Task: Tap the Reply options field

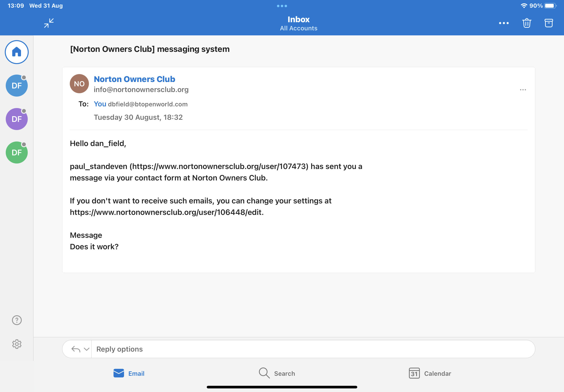Action: point(313,349)
